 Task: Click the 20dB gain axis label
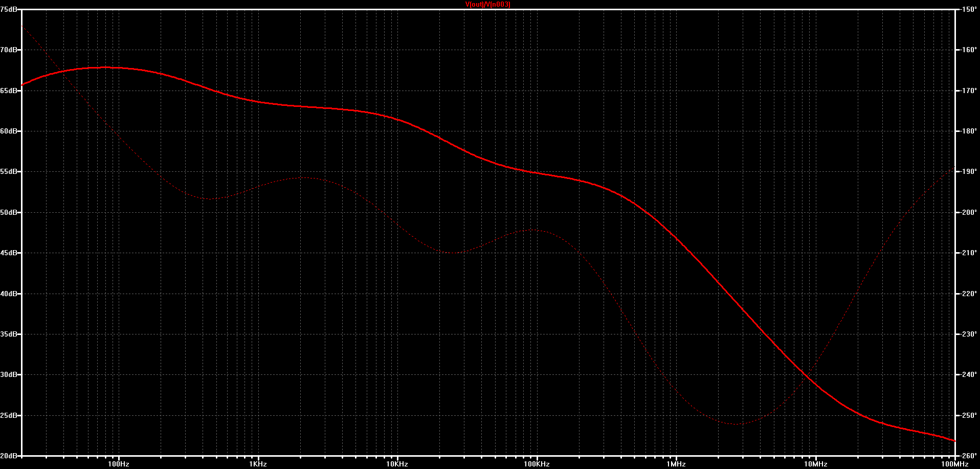coord(9,456)
